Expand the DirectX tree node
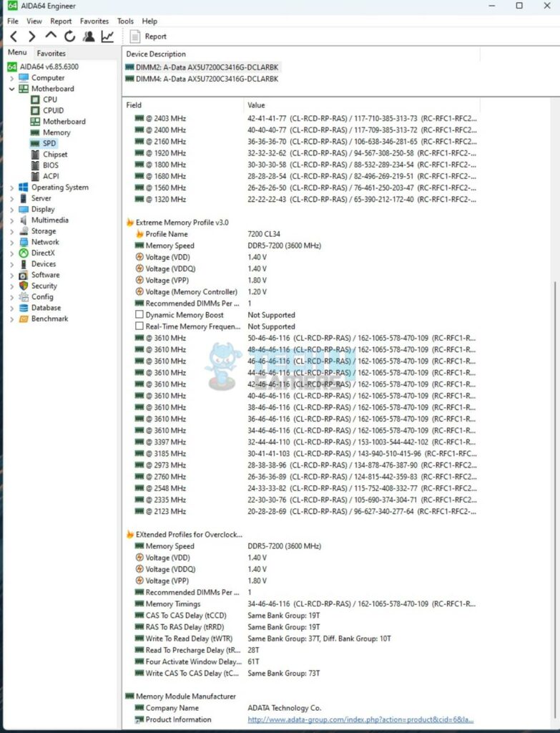 tap(11, 253)
